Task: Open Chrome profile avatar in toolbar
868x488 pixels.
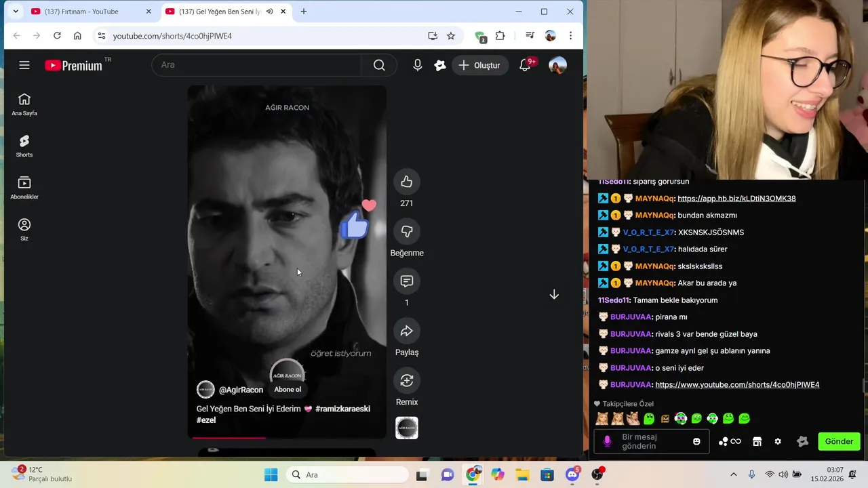Action: (551, 36)
